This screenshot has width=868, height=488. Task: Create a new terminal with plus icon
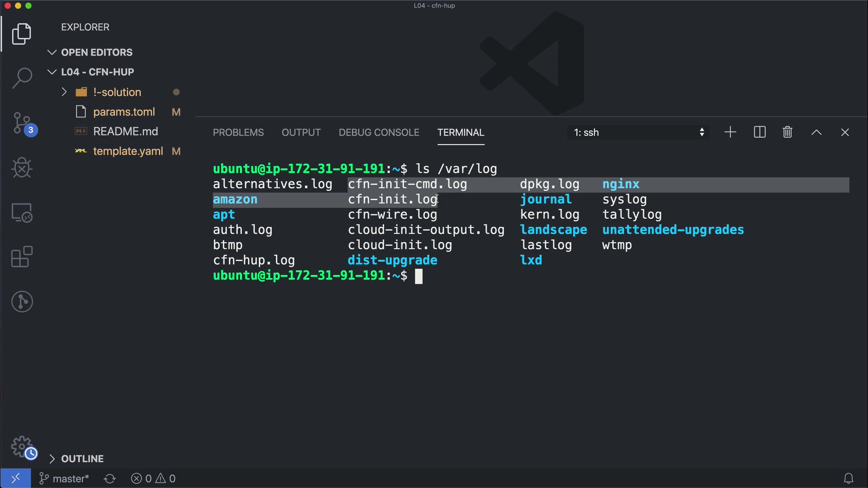click(730, 132)
